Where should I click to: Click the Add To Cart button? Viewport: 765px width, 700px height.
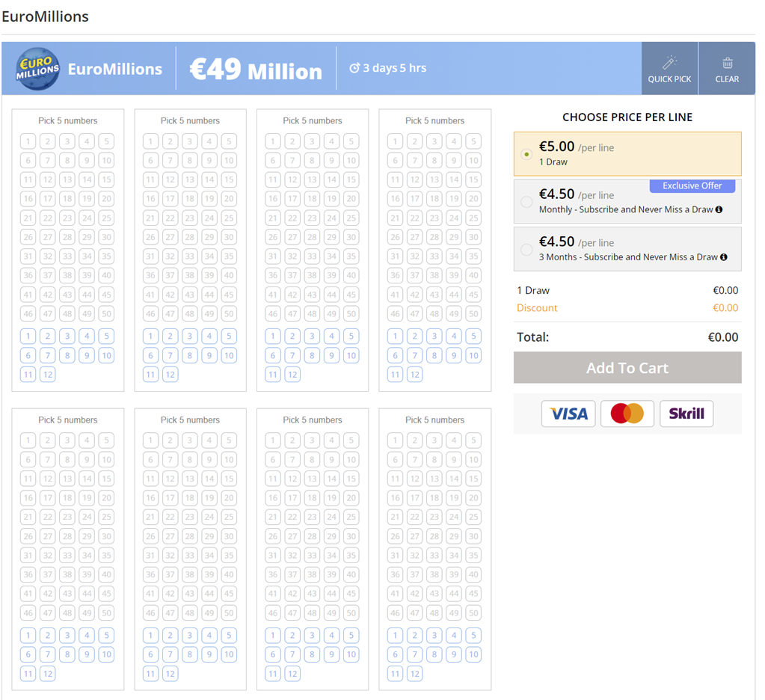click(x=627, y=368)
